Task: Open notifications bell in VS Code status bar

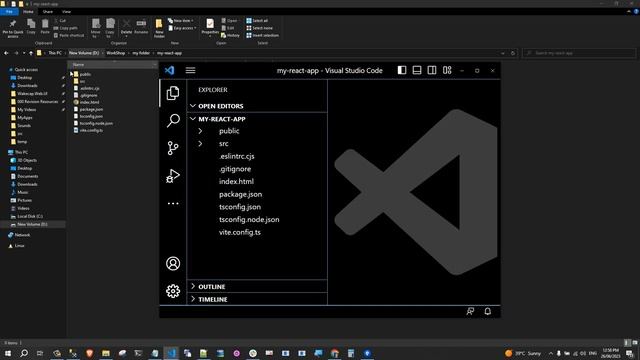Action: coord(488,311)
